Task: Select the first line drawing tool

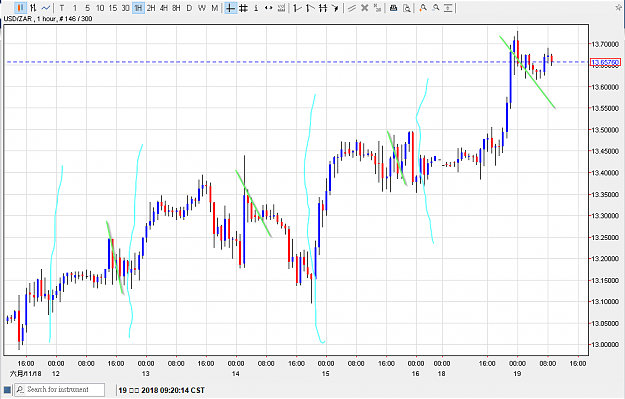Action: [297, 8]
